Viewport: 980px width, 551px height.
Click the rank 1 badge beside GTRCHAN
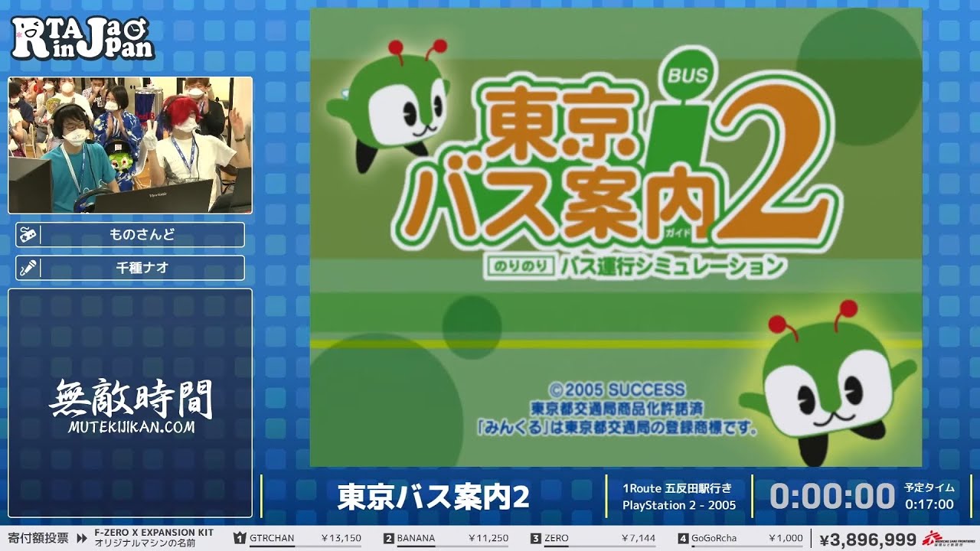coord(239,538)
